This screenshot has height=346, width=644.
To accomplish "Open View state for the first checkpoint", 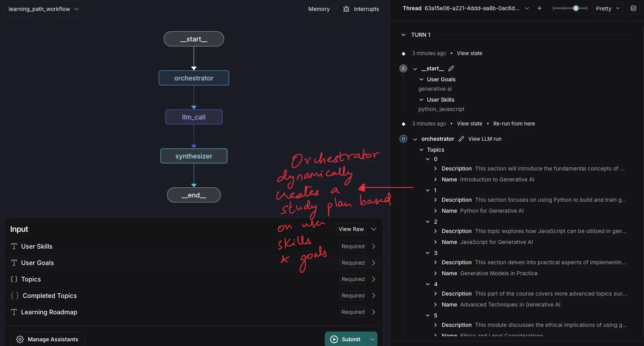I will [x=470, y=53].
